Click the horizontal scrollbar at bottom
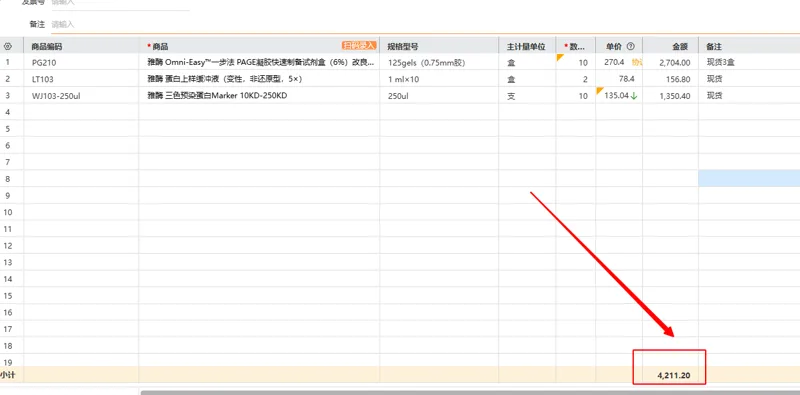The height and width of the screenshot is (395, 800). (470, 392)
